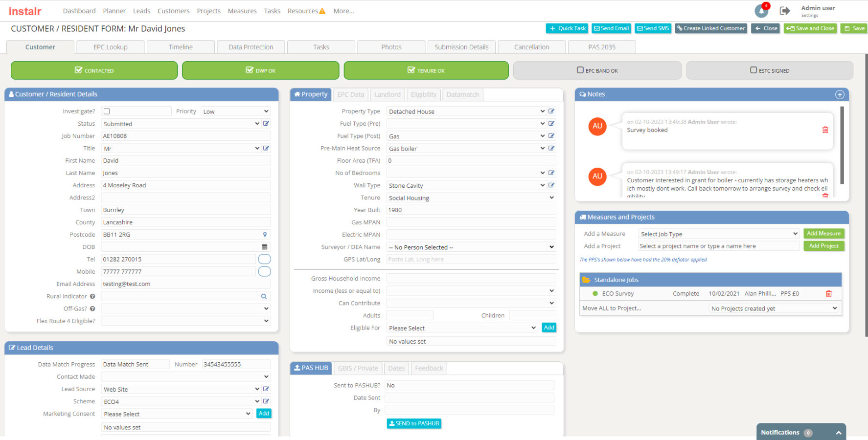Switch to the EPC Lookup tab

pos(110,47)
